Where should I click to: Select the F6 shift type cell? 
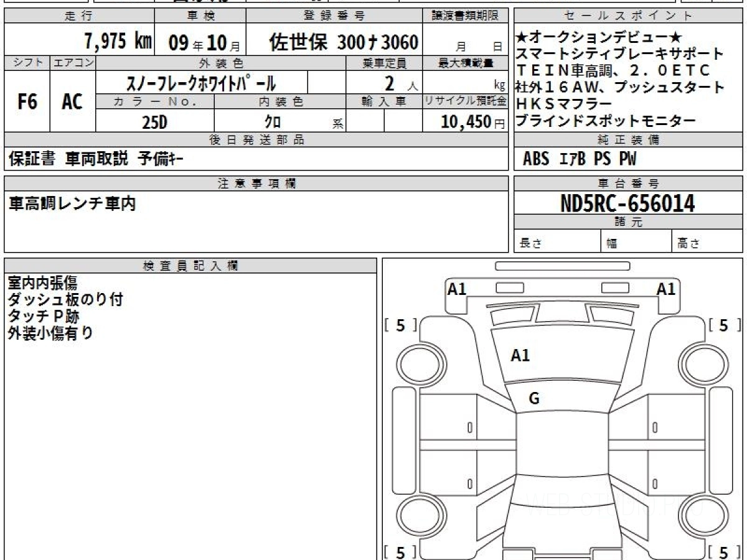27,102
